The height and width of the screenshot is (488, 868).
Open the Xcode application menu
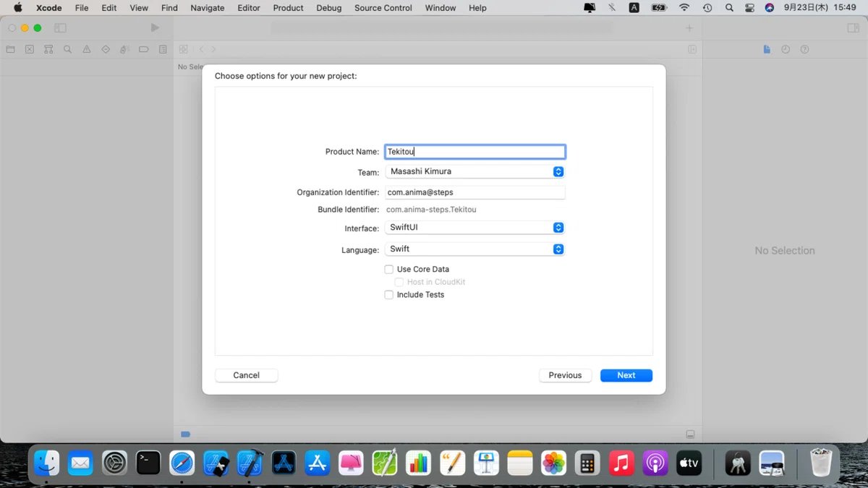point(50,8)
